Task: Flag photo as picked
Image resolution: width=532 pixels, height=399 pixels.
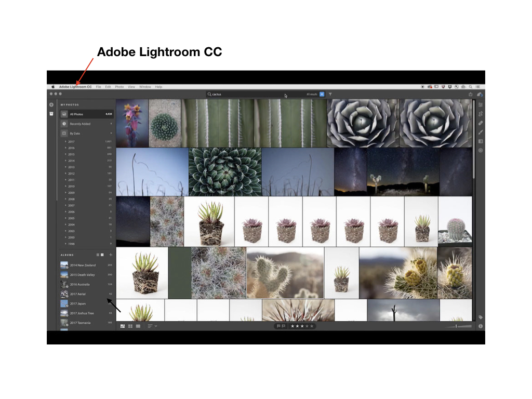Action: 278,326
